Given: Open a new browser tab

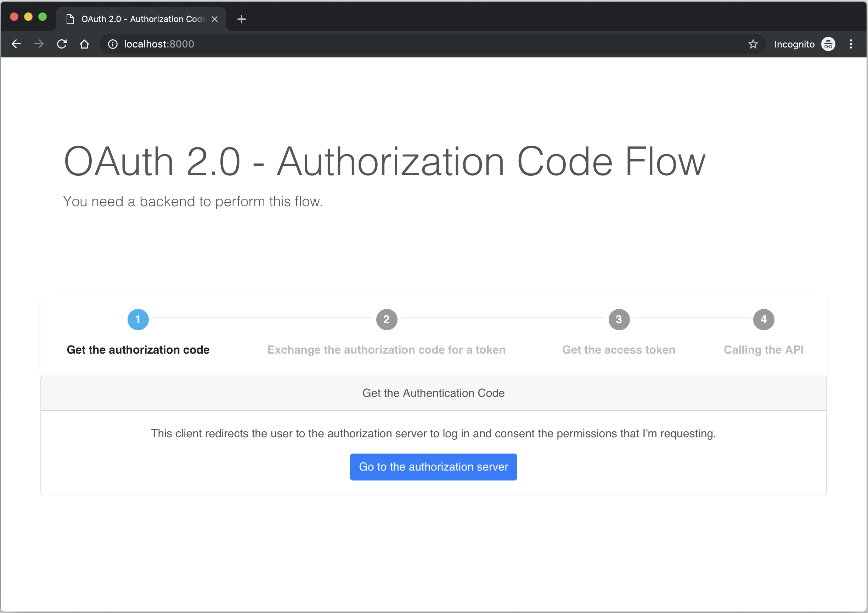Looking at the screenshot, I should (x=241, y=18).
